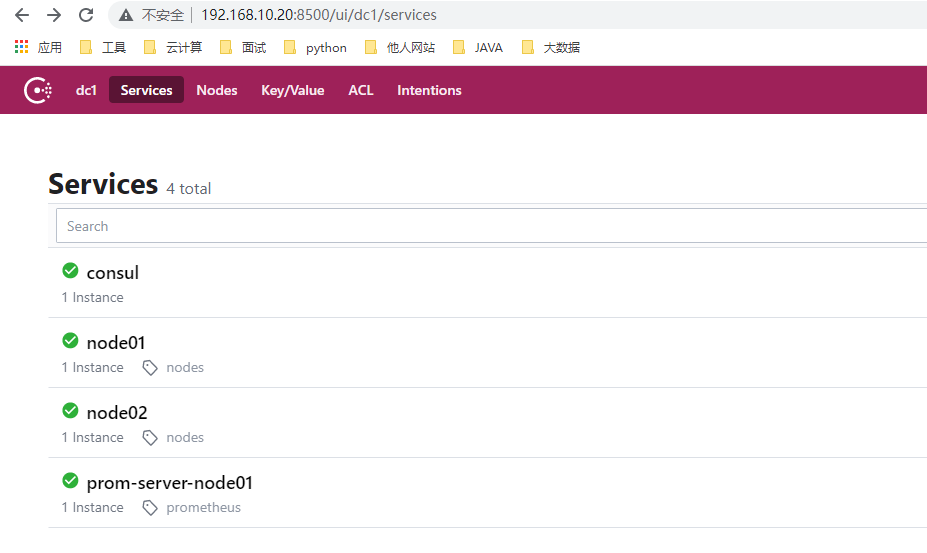Click the tag icon beside prometheus
This screenshot has width=927, height=553.
[150, 508]
